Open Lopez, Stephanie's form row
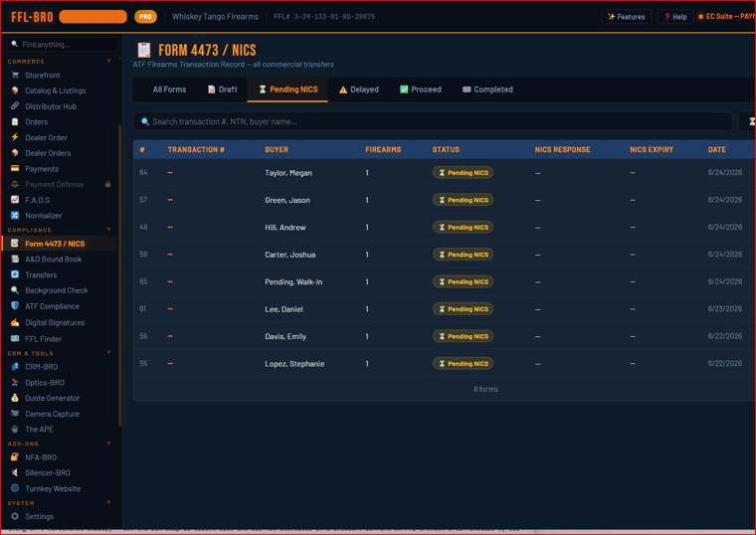The height and width of the screenshot is (535, 756). click(444, 364)
